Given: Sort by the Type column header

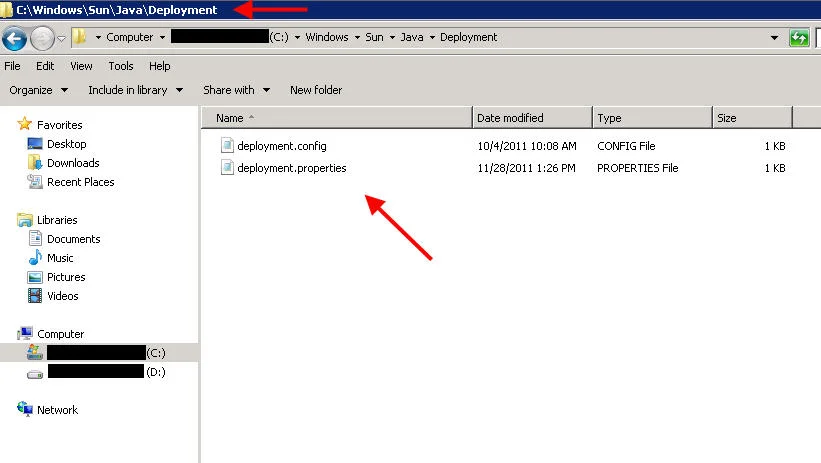Looking at the screenshot, I should (652, 118).
